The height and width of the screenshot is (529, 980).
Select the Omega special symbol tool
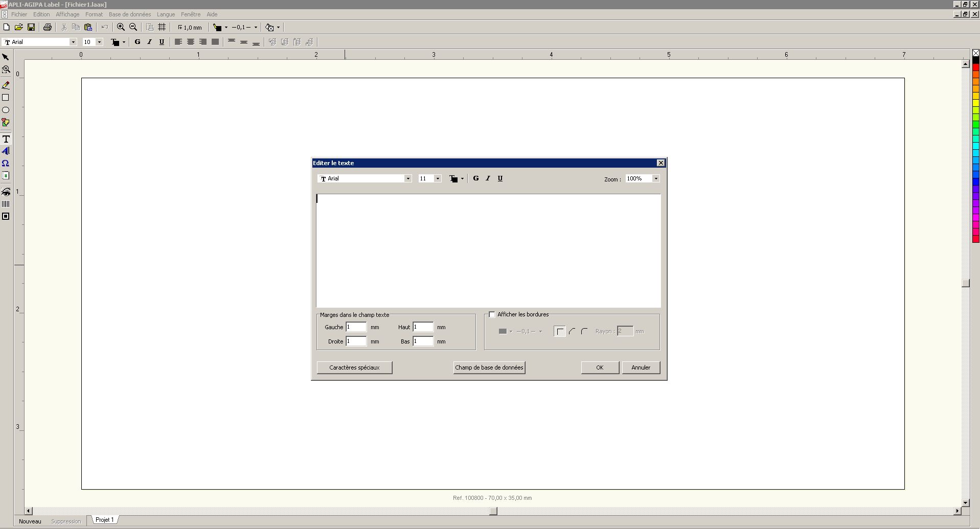[x=6, y=164]
